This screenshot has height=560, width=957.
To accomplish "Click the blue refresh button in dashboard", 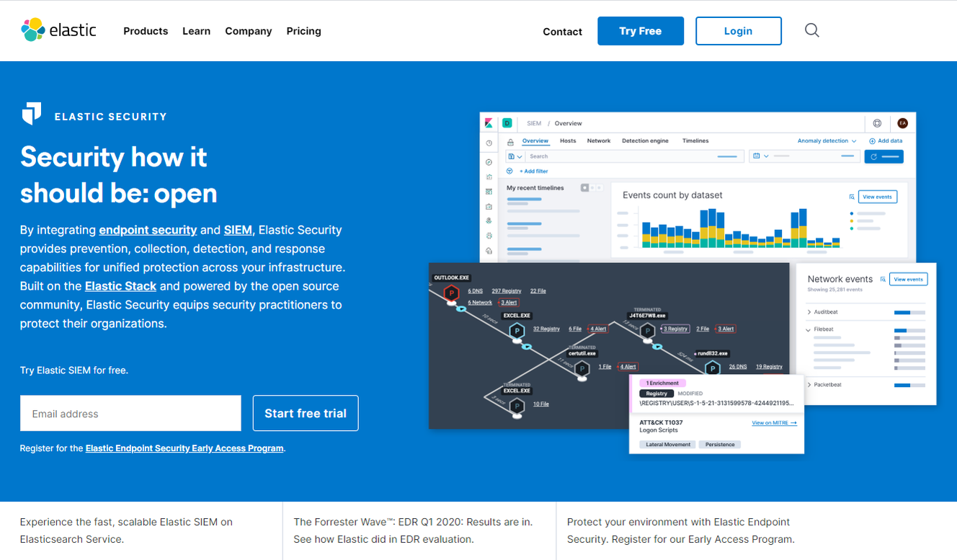I will point(883,156).
